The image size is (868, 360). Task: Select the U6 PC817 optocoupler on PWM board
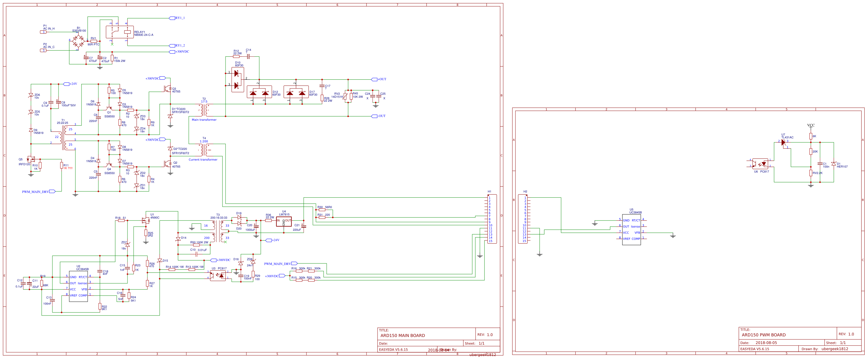pyautogui.click(x=760, y=164)
